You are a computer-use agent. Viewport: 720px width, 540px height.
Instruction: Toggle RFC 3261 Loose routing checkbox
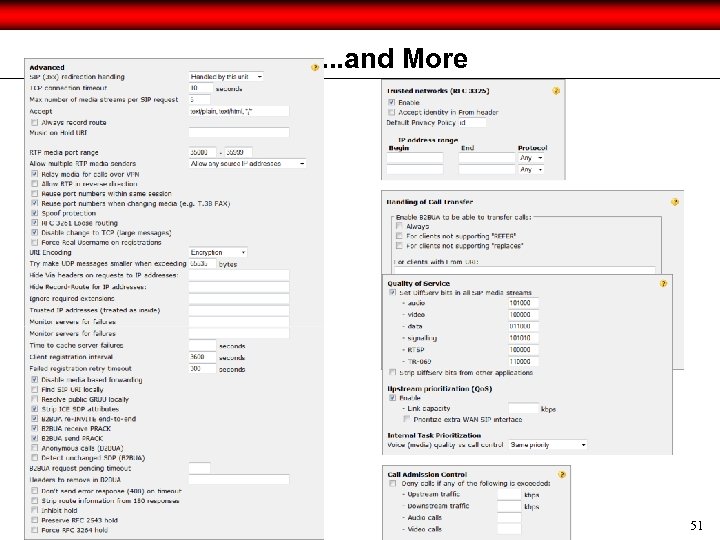coord(34,223)
